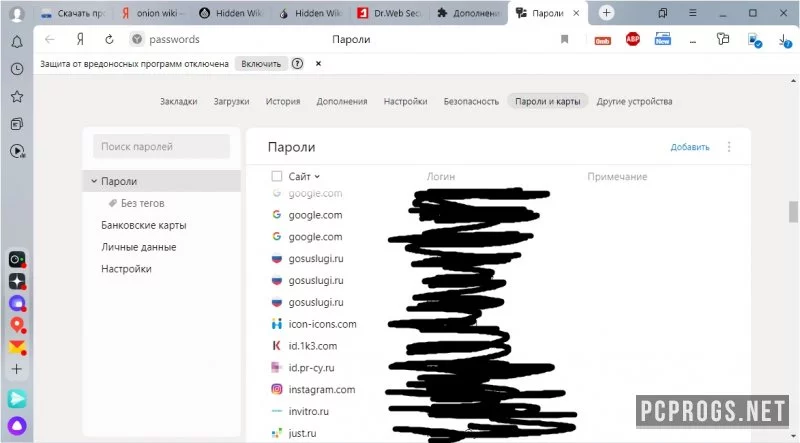Open Yandex Maps pin icon in sidebar
Screen dimensions: 800x443
(x=17, y=325)
